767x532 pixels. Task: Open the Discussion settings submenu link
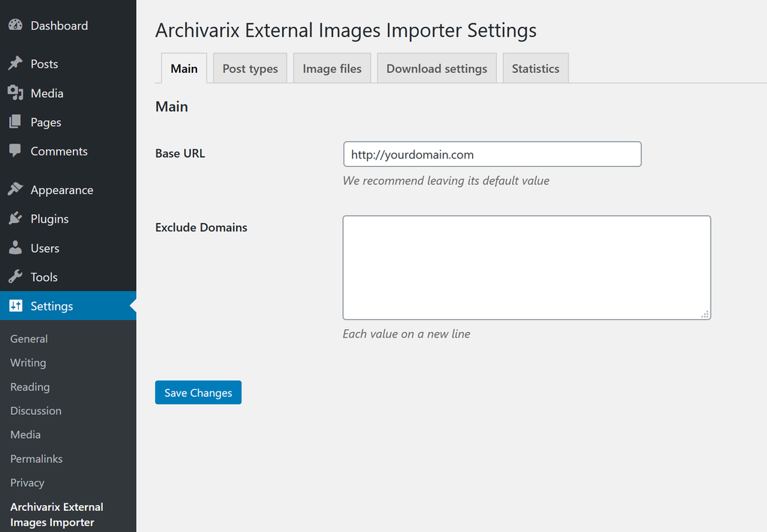[35, 411]
